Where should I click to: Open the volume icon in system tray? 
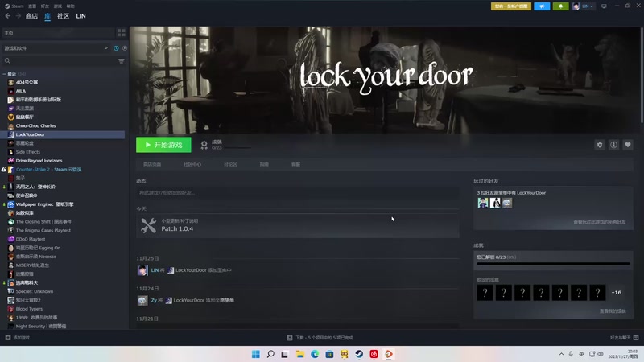tap(601, 354)
